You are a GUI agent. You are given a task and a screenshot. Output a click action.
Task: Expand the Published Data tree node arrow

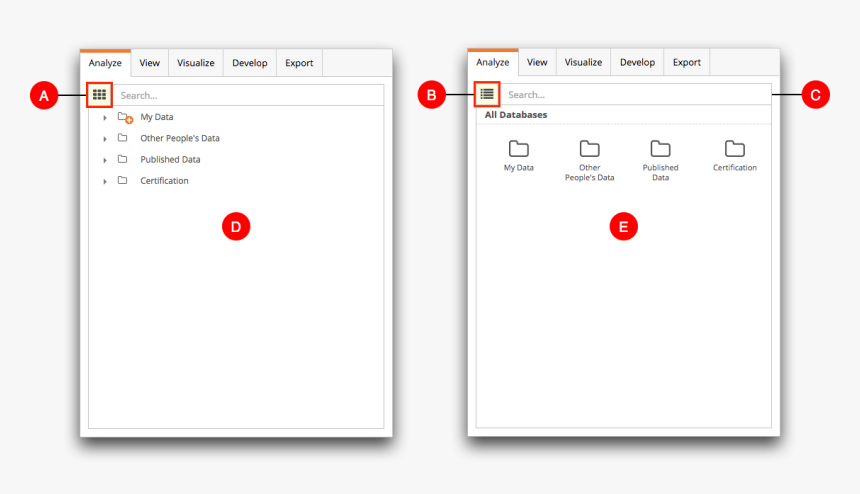point(105,160)
